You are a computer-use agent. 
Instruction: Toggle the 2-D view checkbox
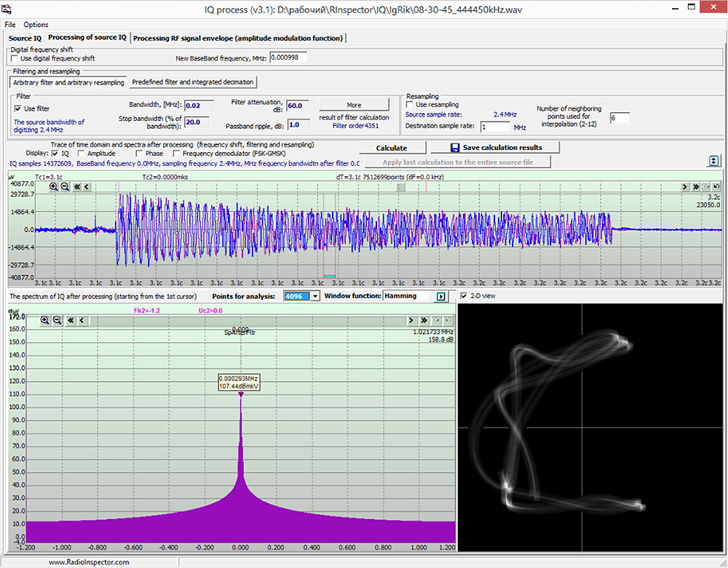pos(465,296)
